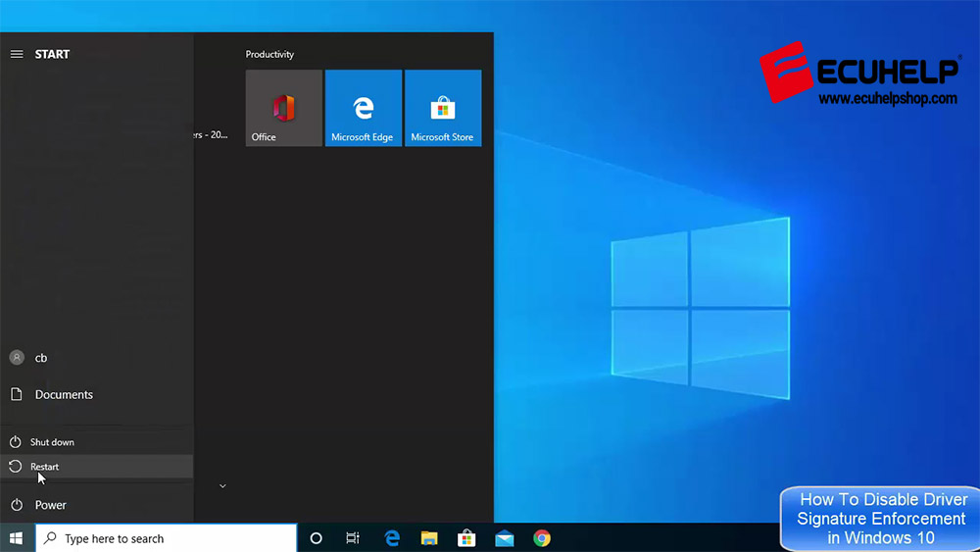Click the Type here to search box

167,538
